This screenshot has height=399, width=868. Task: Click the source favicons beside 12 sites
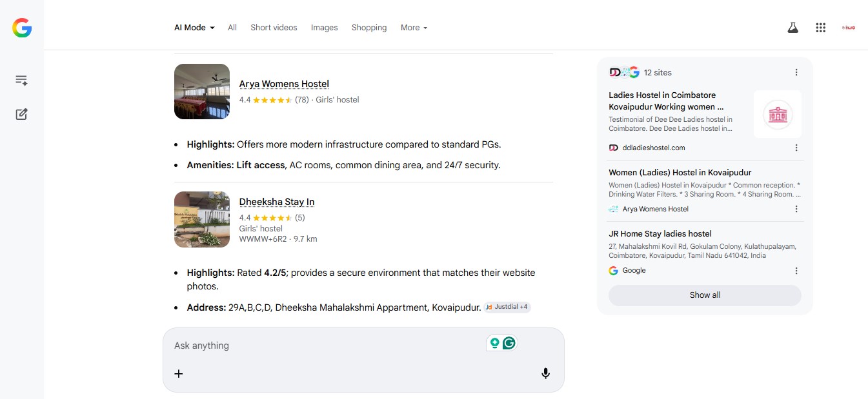click(624, 72)
